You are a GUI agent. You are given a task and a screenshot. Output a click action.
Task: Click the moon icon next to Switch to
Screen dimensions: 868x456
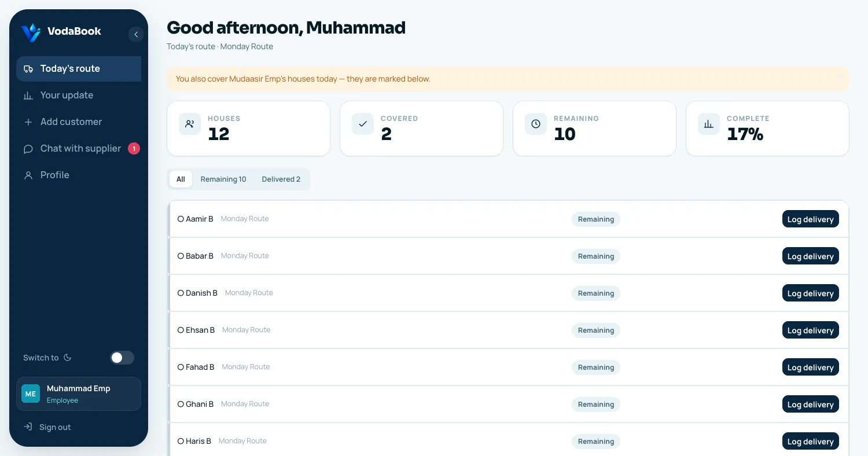coord(67,358)
